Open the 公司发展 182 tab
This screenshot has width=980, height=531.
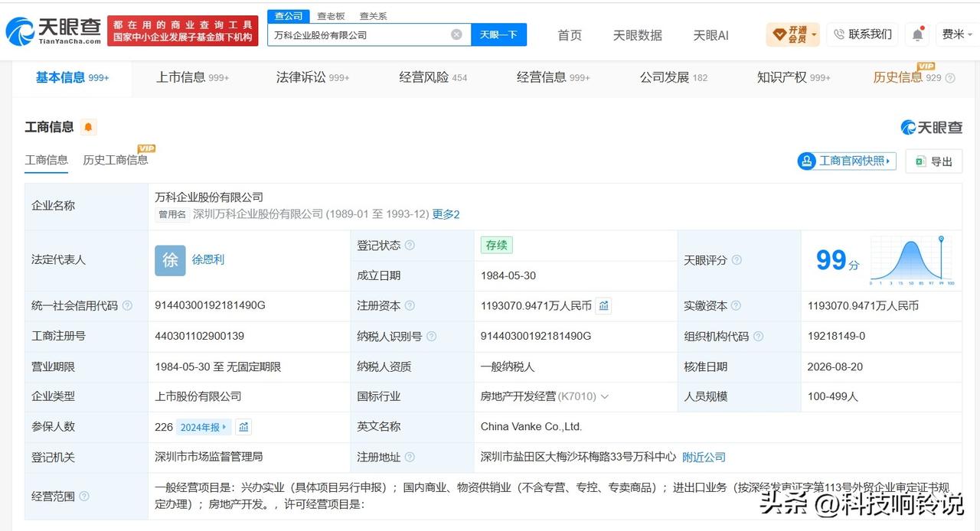[x=674, y=77]
